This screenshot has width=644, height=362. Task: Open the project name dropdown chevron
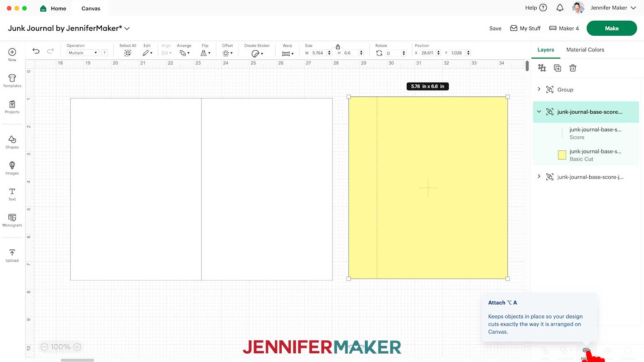tap(127, 29)
